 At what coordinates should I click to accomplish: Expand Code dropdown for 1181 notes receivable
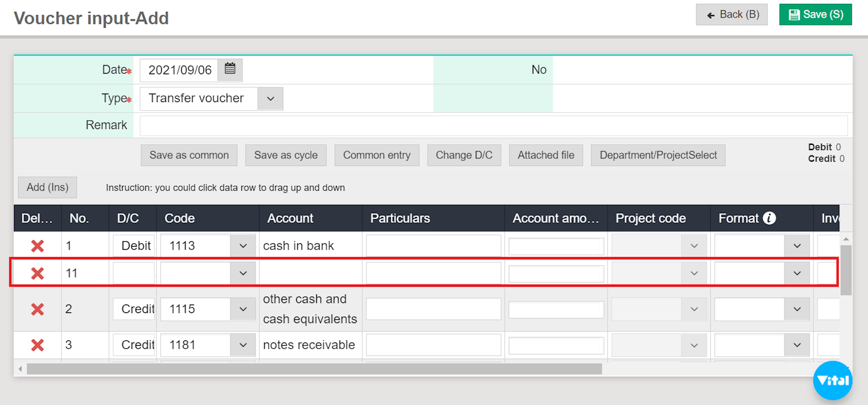click(243, 345)
